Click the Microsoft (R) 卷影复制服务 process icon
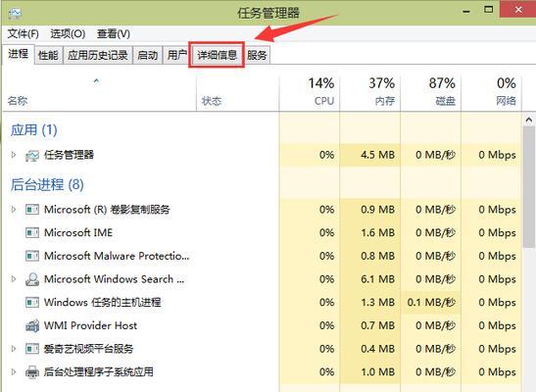Image resolution: width=536 pixels, height=392 pixels. pyautogui.click(x=32, y=209)
